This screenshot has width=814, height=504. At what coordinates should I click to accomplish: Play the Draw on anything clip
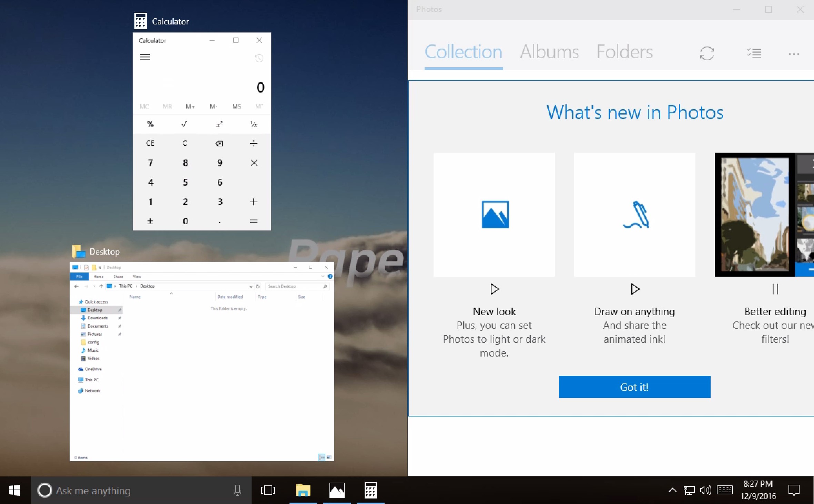click(635, 289)
